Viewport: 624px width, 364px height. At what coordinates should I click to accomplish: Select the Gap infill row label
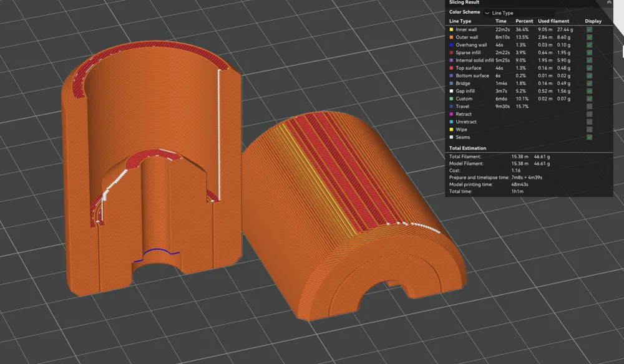pyautogui.click(x=466, y=91)
